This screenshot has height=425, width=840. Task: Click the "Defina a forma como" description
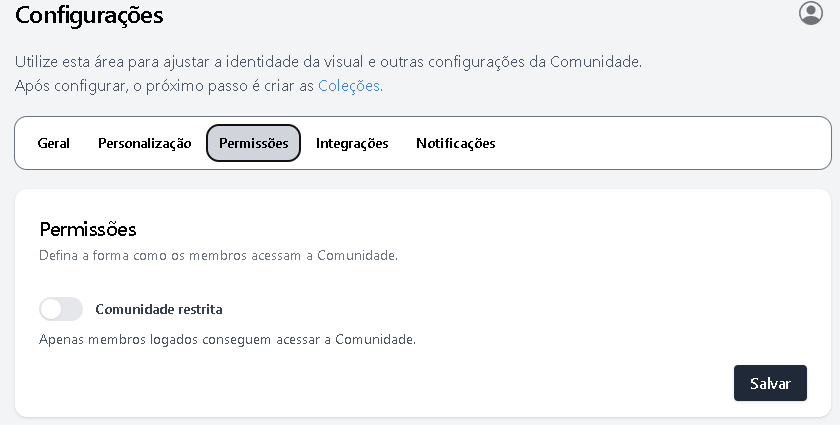point(218,256)
